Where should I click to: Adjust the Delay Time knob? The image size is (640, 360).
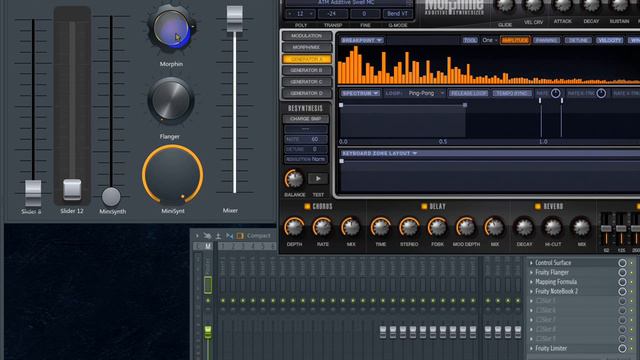(380, 228)
